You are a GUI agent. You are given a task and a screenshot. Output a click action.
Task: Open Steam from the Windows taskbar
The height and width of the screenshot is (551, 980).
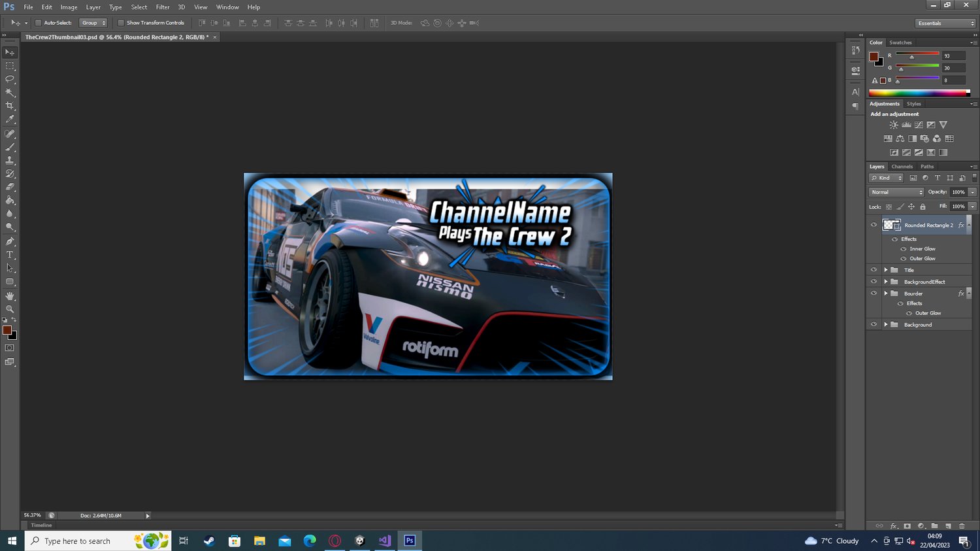(x=209, y=541)
